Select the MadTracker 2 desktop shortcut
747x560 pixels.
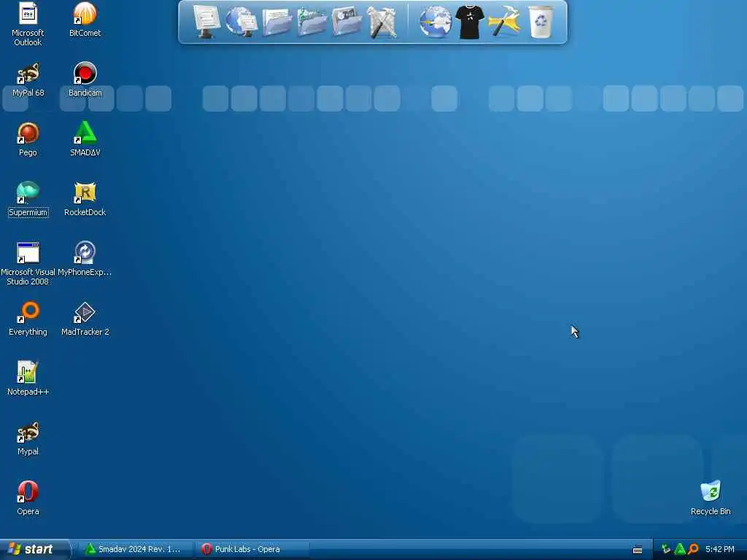[85, 319]
